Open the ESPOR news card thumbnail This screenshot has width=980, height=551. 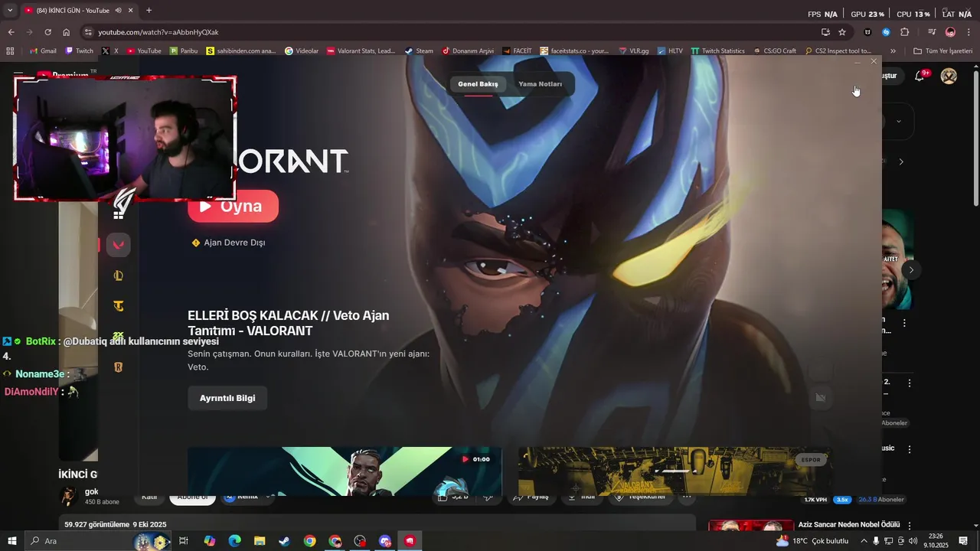675,471
